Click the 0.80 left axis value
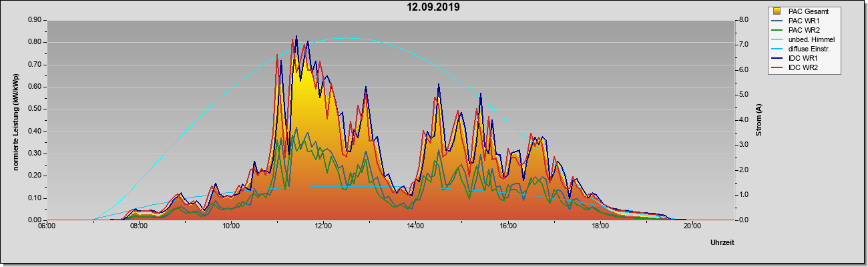 click(x=35, y=42)
